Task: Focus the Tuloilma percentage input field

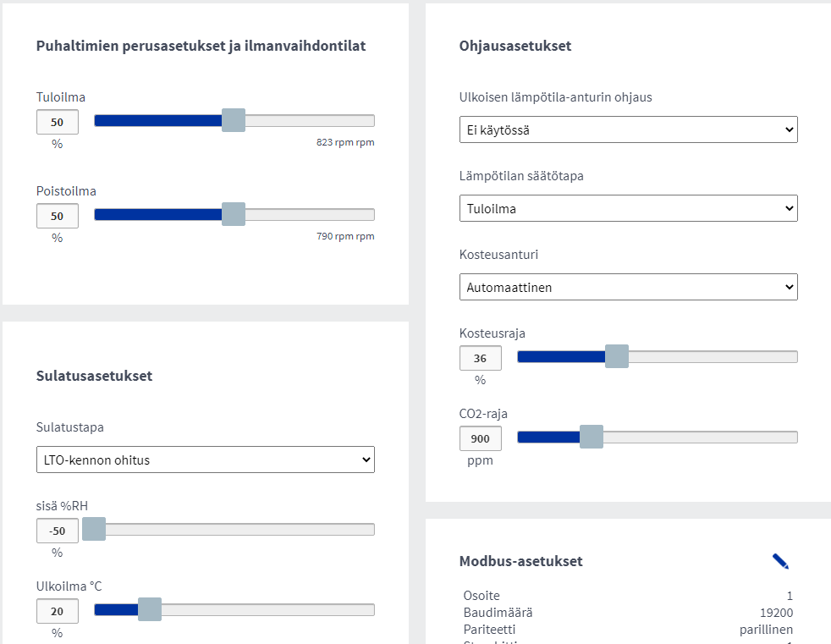Action: click(x=58, y=122)
